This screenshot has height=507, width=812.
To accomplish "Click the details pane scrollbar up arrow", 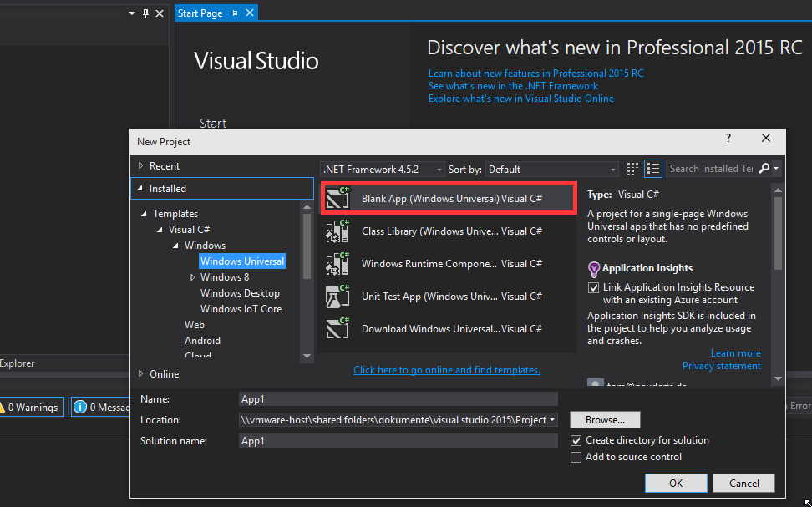I will tap(778, 190).
